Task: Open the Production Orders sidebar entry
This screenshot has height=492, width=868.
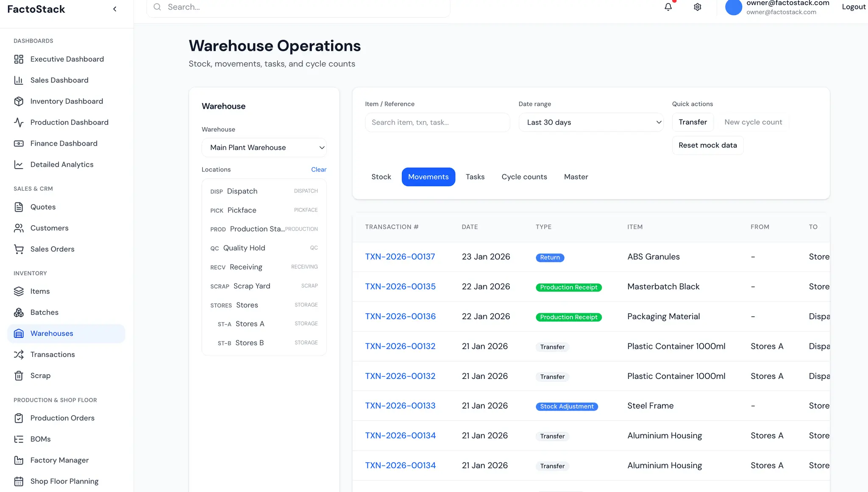Action: [66, 418]
